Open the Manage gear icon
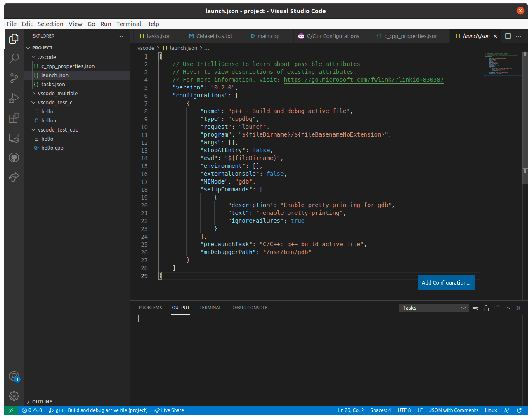The image size is (532, 419). click(x=14, y=396)
